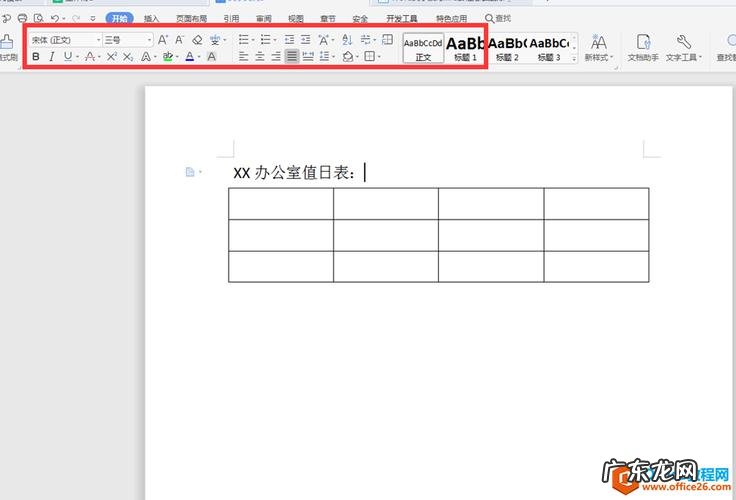Toggle italic formatting

point(52,57)
